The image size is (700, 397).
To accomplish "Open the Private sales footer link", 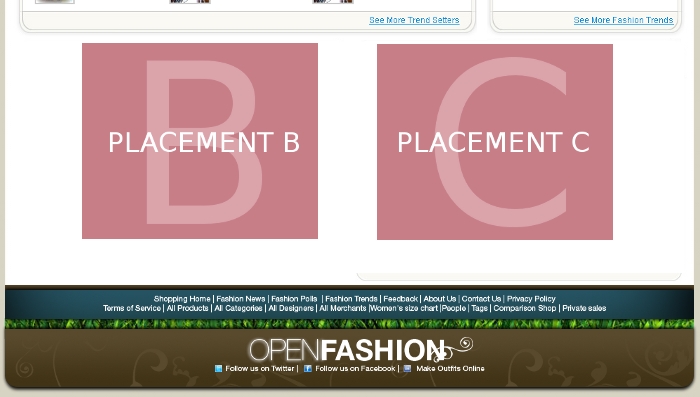I will pos(584,308).
